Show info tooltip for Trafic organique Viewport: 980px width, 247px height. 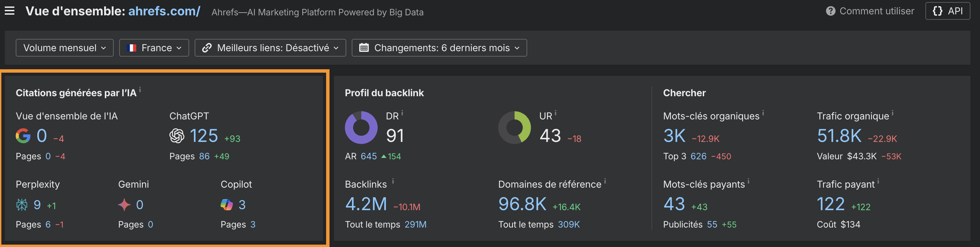pos(893,113)
